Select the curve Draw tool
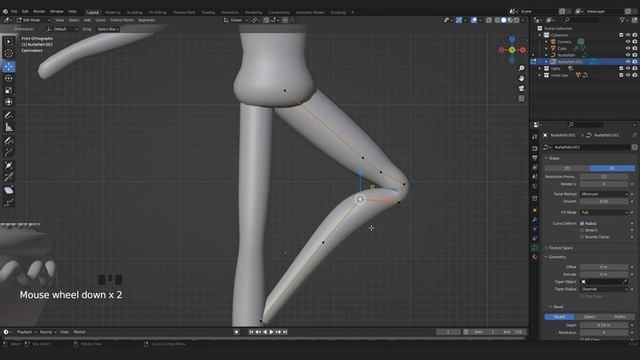 9,141
